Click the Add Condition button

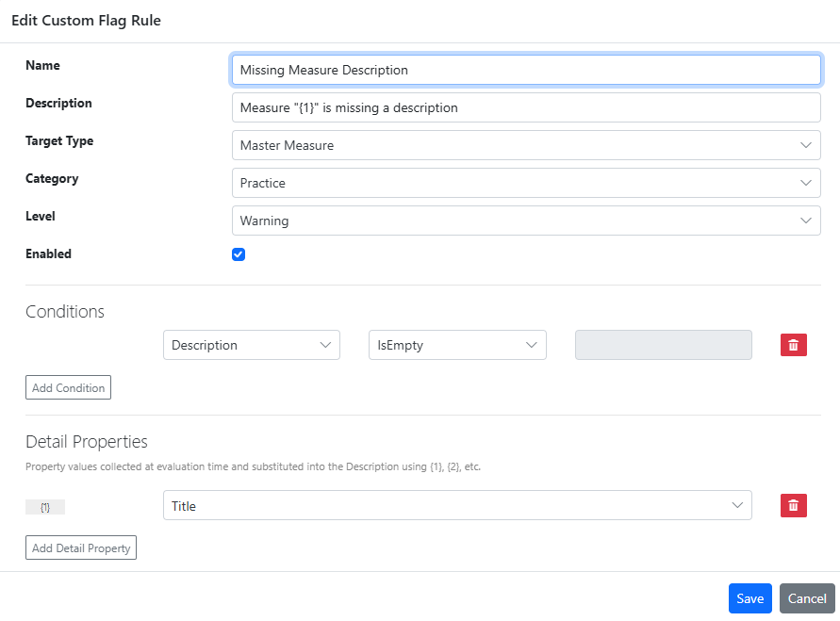click(68, 387)
